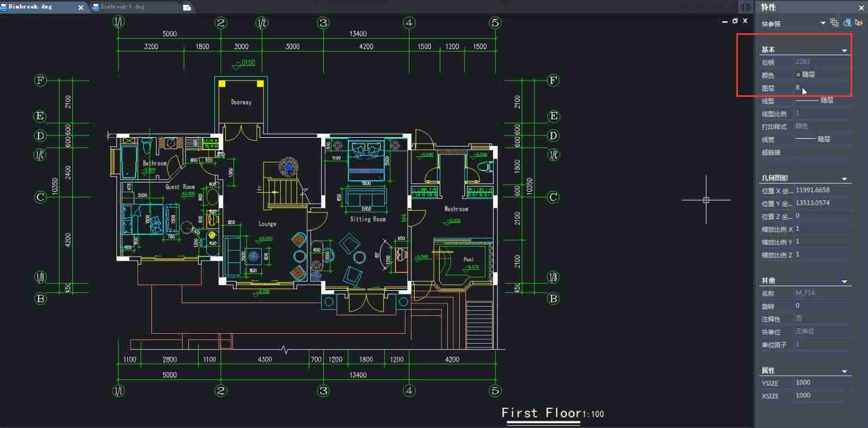Image resolution: width=868 pixels, height=428 pixels.
Task: Click the YSIZE attribute value field
Action: point(822,383)
